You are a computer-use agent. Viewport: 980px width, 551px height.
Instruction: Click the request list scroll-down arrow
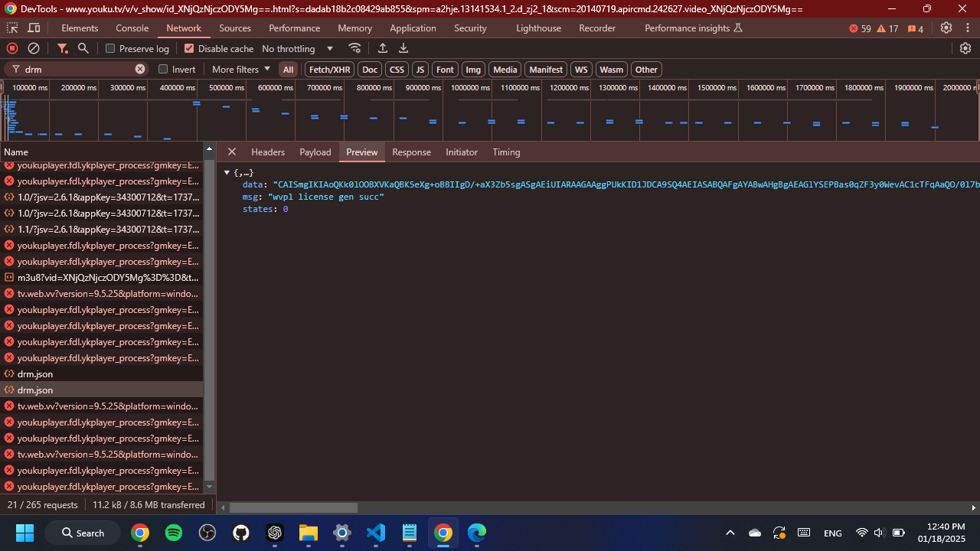point(210,487)
